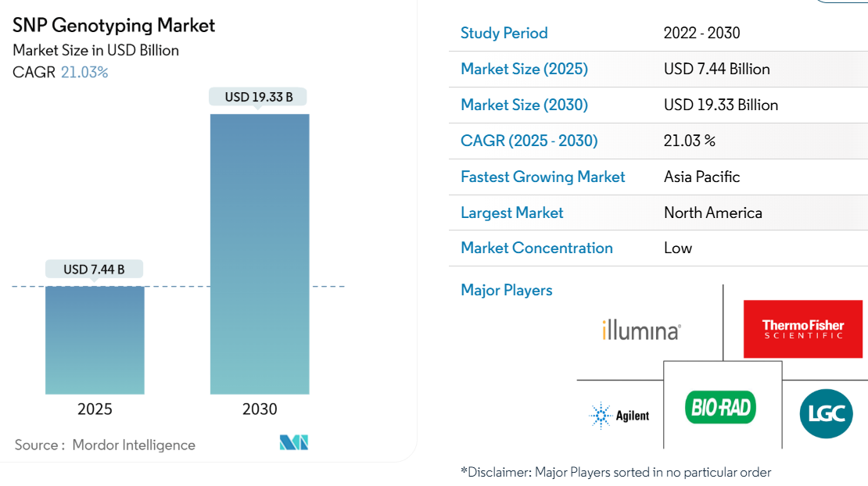Click the Largest Market label
The height and width of the screenshot is (486, 868).
click(x=512, y=213)
